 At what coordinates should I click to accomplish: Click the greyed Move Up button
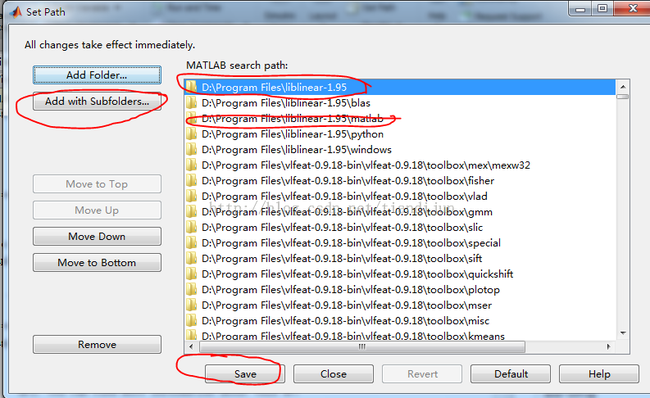tap(97, 210)
